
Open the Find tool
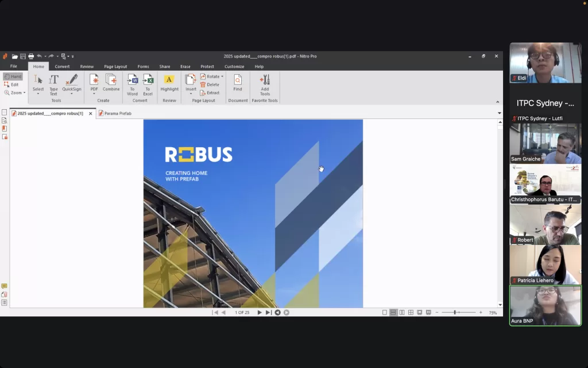click(x=238, y=83)
